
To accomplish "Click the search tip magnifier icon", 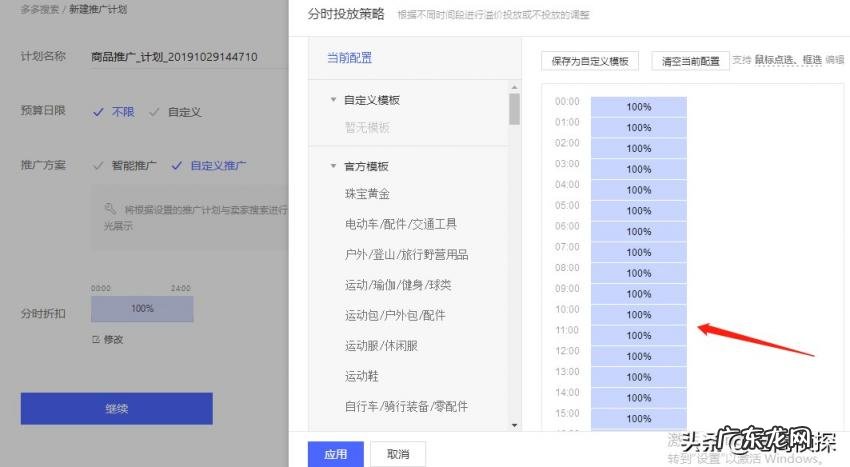I will tap(111, 209).
